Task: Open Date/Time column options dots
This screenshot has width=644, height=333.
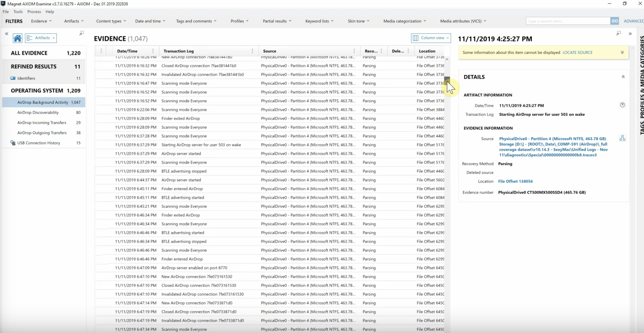Action: (153, 51)
